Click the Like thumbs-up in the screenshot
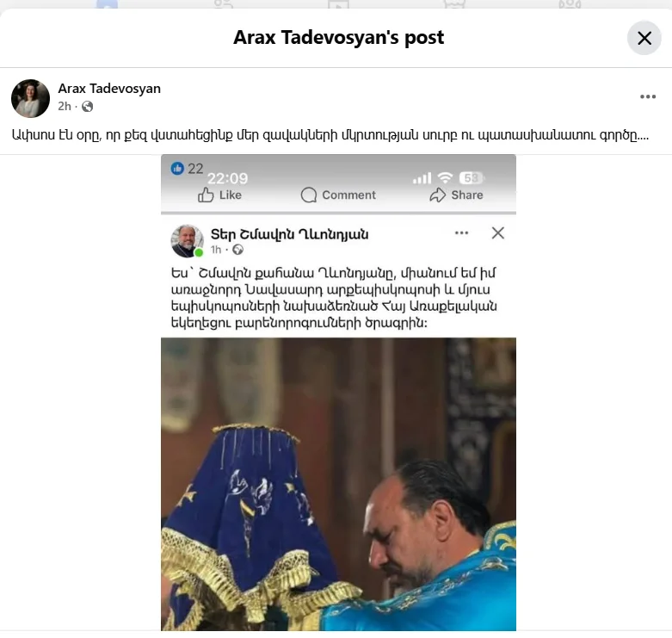 pyautogui.click(x=206, y=195)
